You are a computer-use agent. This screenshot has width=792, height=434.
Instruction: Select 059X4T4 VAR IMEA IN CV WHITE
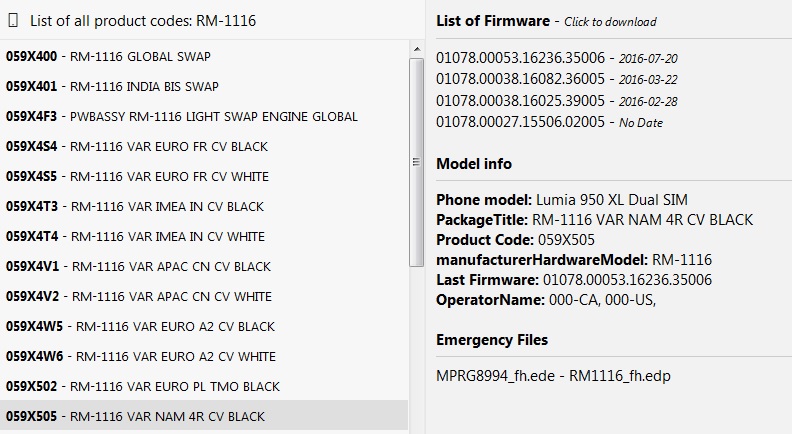tap(204, 236)
